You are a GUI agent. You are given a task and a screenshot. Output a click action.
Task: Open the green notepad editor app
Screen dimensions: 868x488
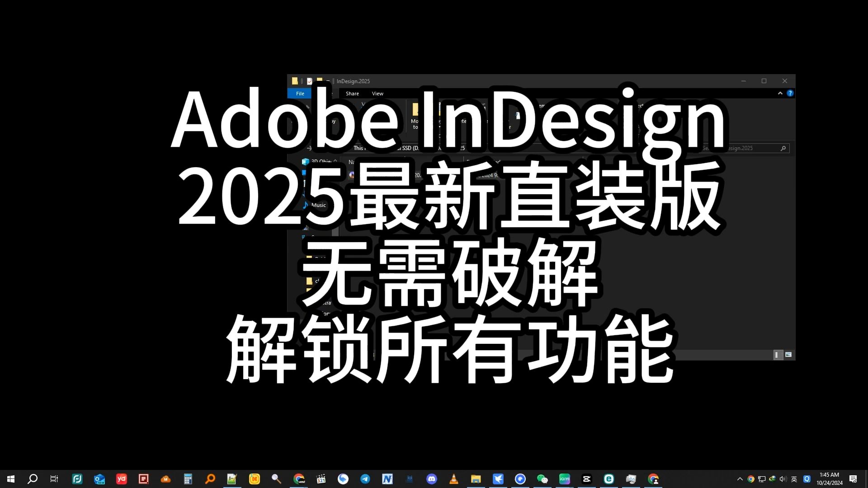tap(232, 479)
